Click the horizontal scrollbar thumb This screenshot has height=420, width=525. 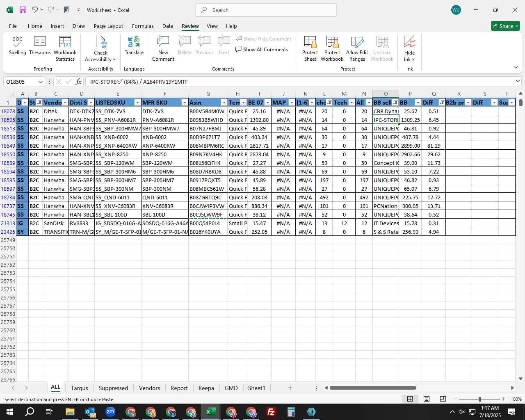[x=373, y=388]
